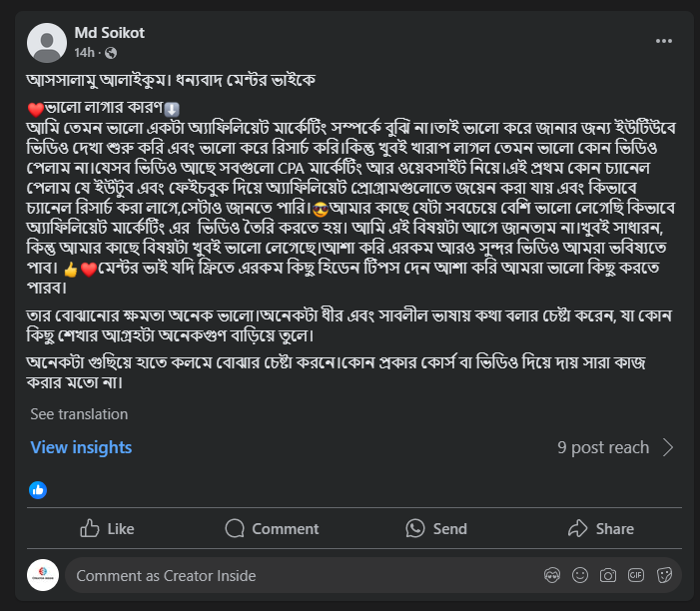Attach a photo with camera icon
Screen dimensions: 700x611
(x=607, y=575)
